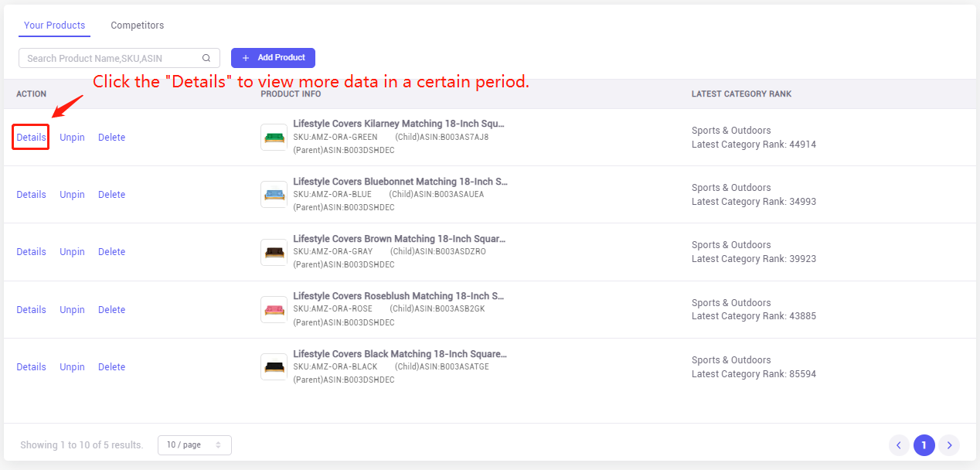The image size is (980, 470).
Task: Open the Roseblush pink sofa thumbnail
Action: 274,309
